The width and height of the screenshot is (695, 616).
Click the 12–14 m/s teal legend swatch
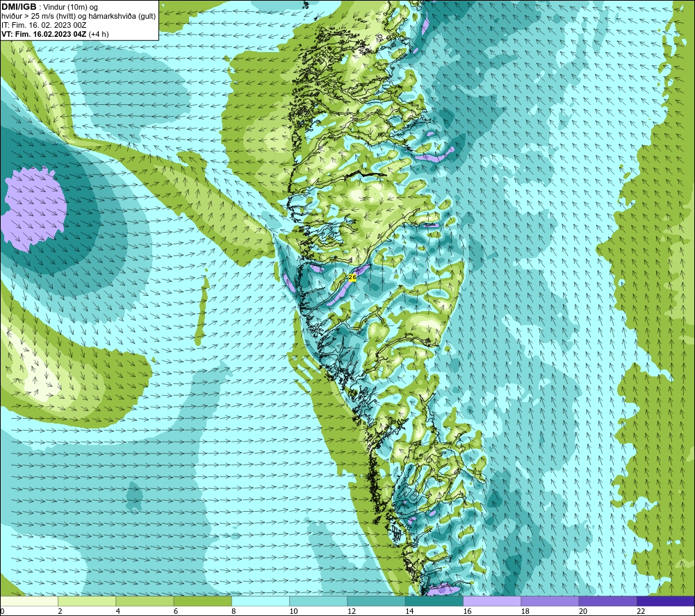point(376,601)
